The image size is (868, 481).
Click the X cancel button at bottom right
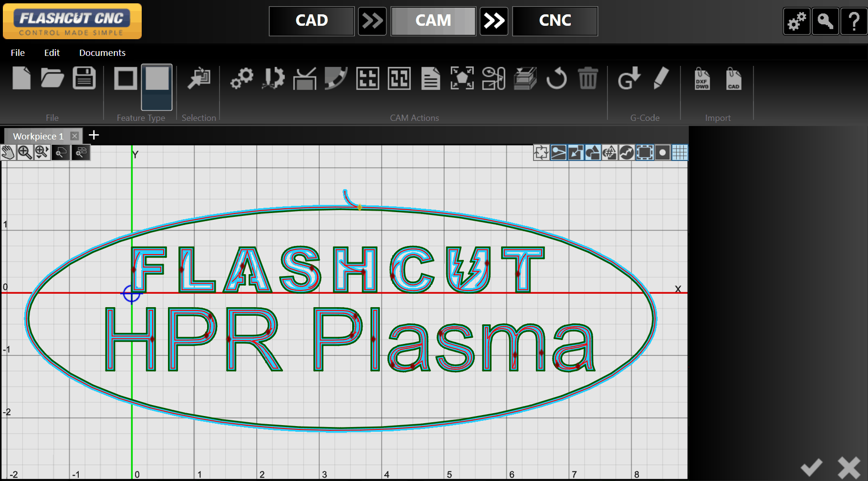(849, 467)
